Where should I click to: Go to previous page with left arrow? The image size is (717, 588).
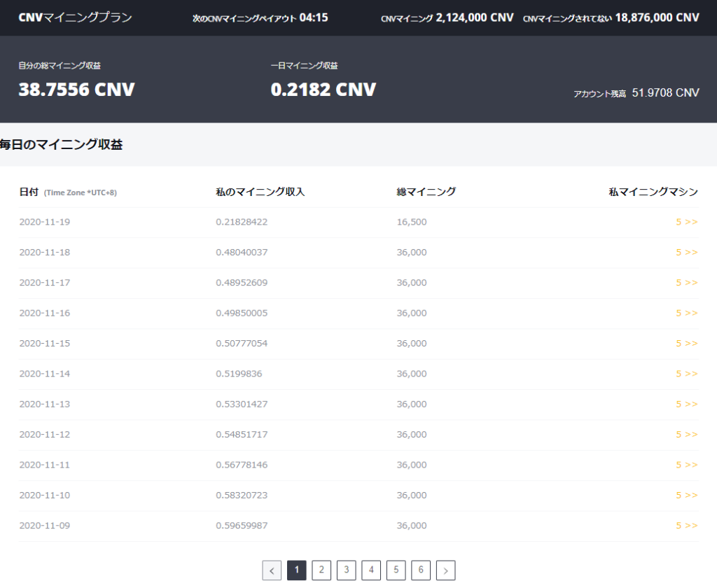tap(272, 570)
